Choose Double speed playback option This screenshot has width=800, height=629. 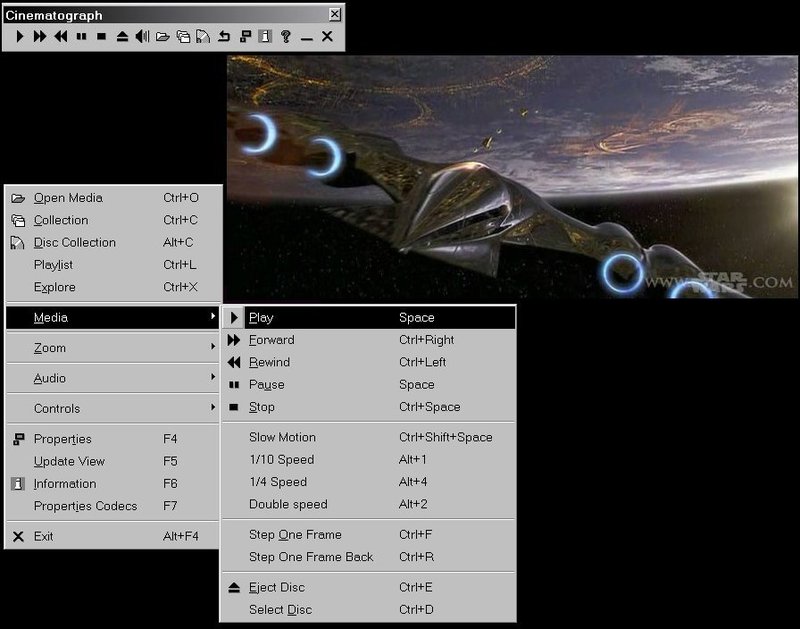tap(368, 505)
